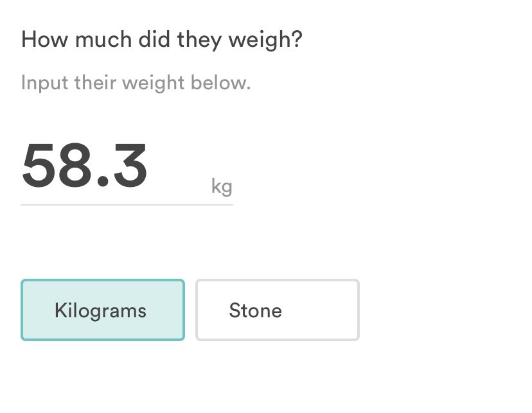
Task: Click the 'How much did they weigh?' heading
Action: pyautogui.click(x=162, y=40)
